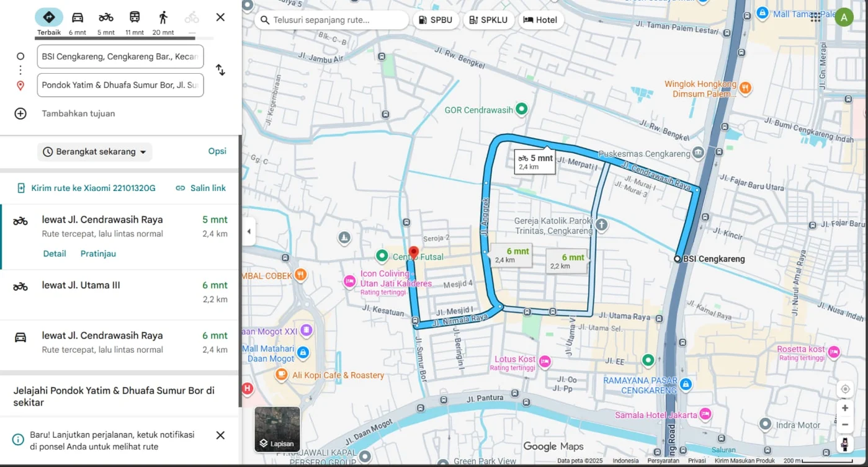Filter by SPKLU charging stations chip
868x467 pixels.
tap(488, 20)
